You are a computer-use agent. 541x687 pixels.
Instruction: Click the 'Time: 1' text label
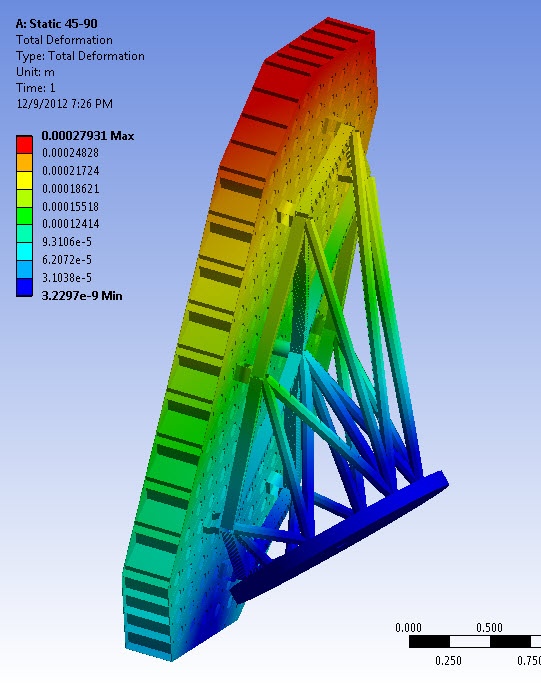[35, 88]
